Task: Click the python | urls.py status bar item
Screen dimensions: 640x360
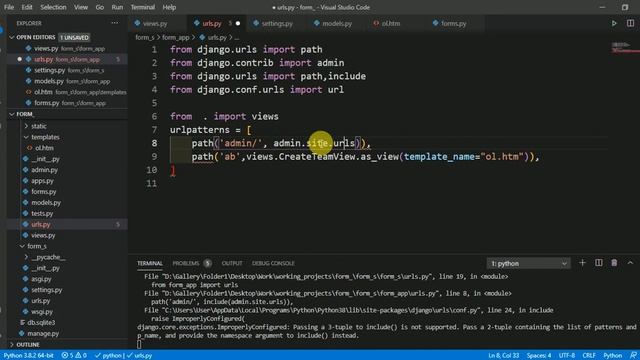Action: tap(124, 355)
